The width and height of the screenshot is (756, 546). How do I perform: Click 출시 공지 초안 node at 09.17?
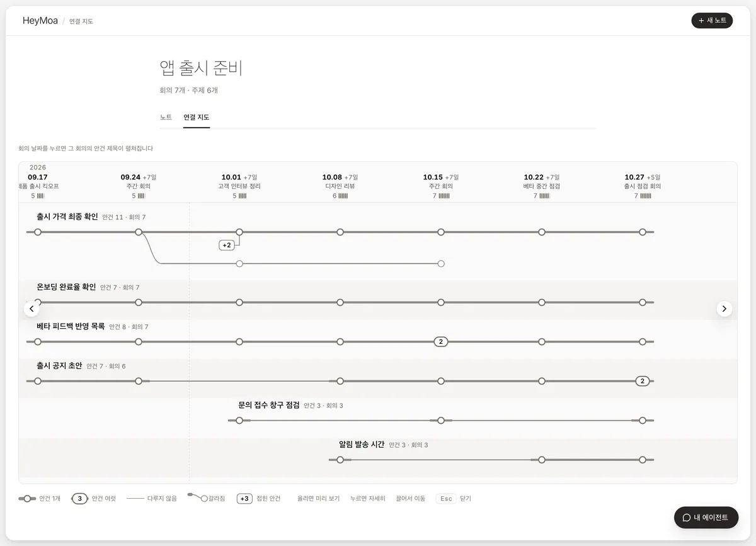coord(38,381)
